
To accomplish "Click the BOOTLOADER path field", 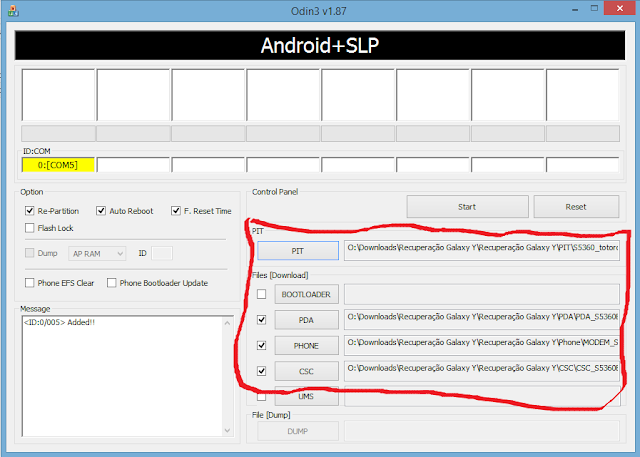I will pos(482,294).
